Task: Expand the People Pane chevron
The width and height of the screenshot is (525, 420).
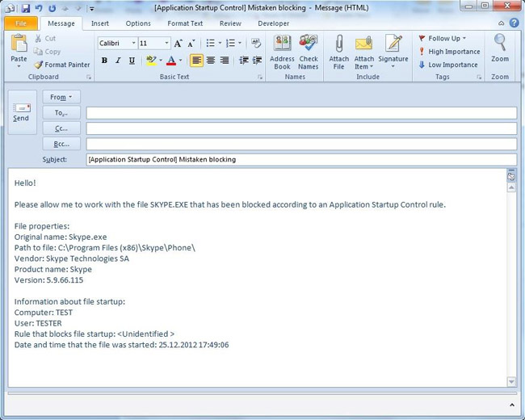Action: click(x=511, y=405)
